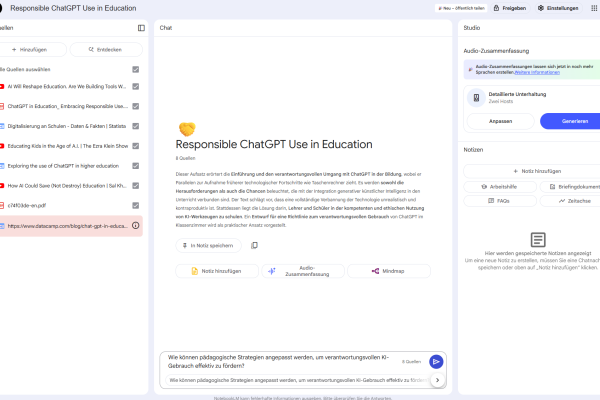The width and height of the screenshot is (600, 400).
Task: Click the Studio panel heading
Action: click(x=471, y=28)
